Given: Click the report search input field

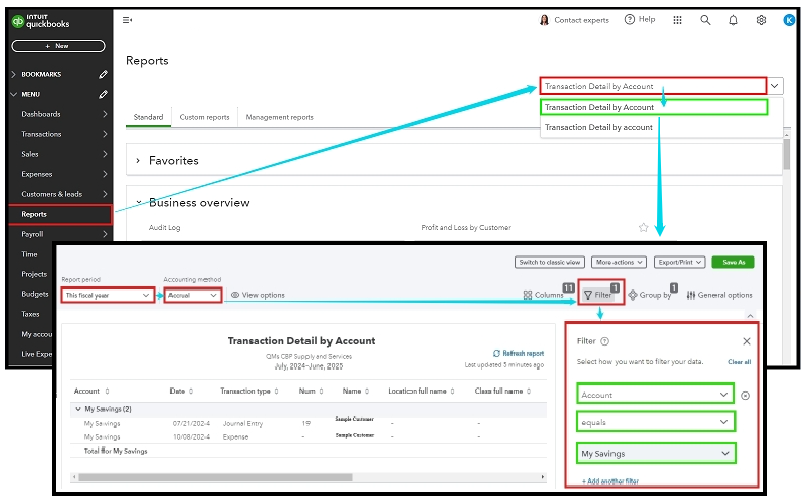Looking at the screenshot, I should 653,86.
